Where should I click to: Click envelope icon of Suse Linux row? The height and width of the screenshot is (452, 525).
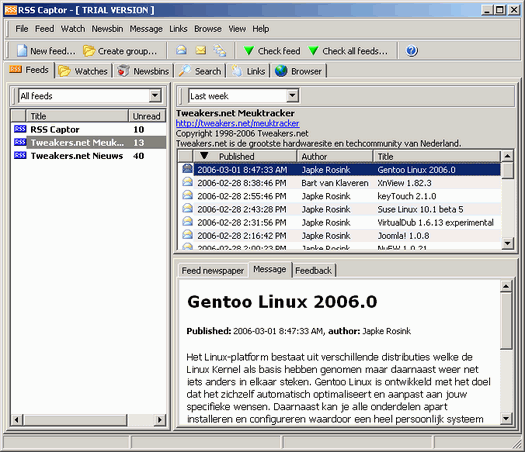pos(188,208)
